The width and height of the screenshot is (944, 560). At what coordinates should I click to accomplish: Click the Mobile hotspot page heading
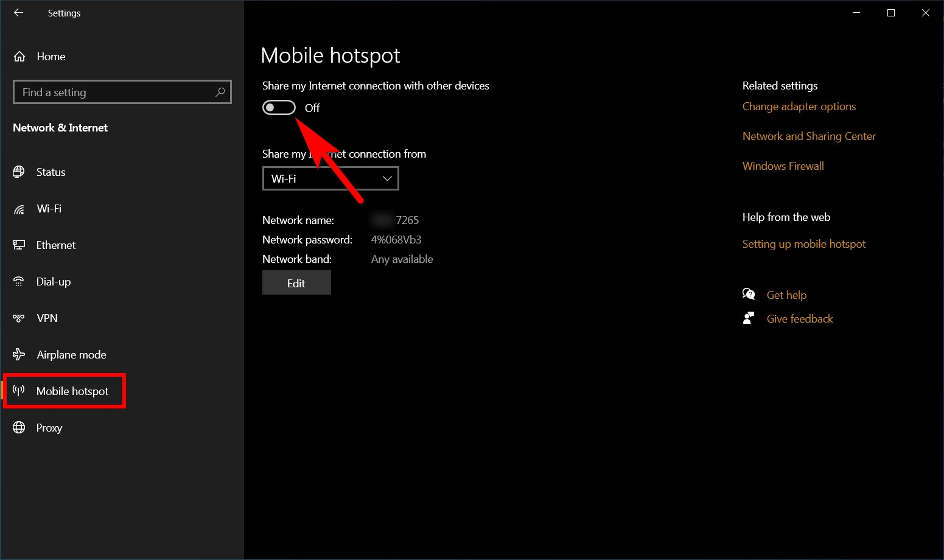[x=330, y=56]
